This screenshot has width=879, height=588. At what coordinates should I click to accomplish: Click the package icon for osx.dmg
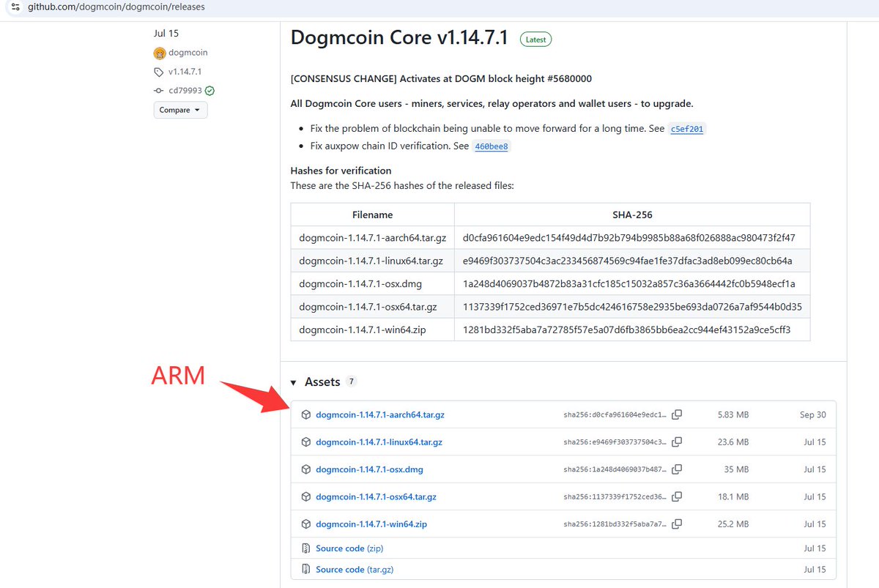click(306, 469)
